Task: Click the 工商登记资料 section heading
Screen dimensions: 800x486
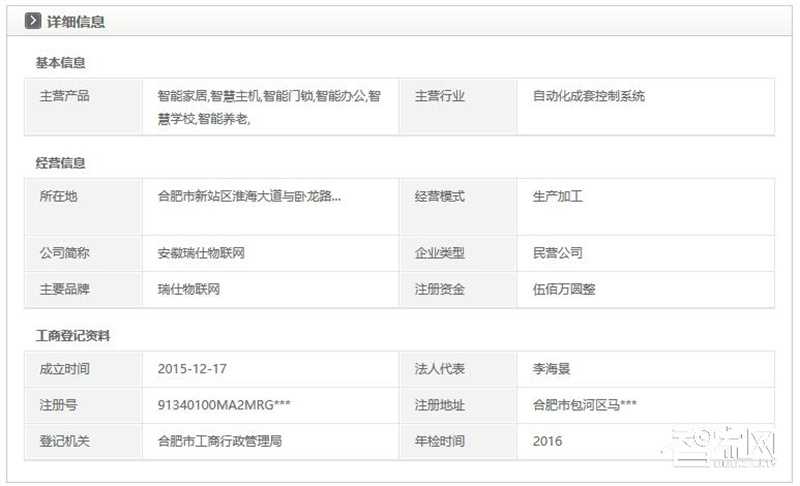Action: click(x=73, y=335)
